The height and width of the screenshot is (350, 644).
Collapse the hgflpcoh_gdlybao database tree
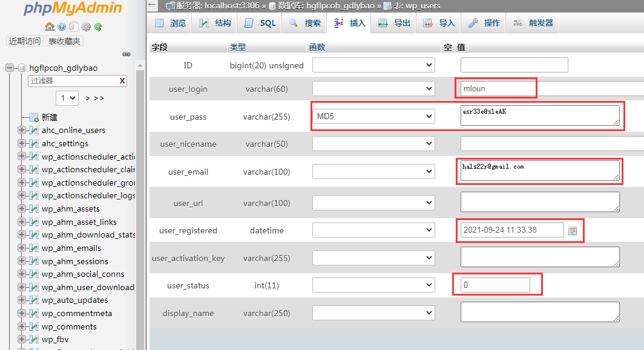(x=10, y=68)
